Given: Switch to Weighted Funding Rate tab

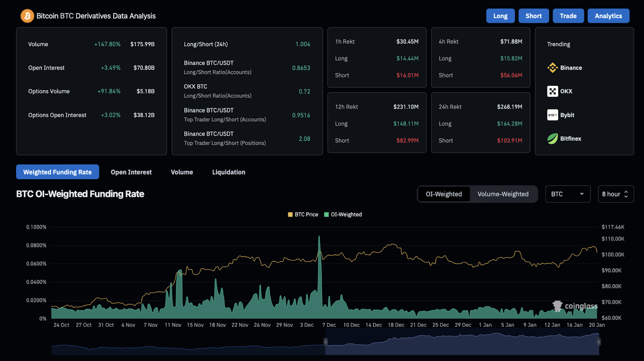Looking at the screenshot, I should pos(58,172).
